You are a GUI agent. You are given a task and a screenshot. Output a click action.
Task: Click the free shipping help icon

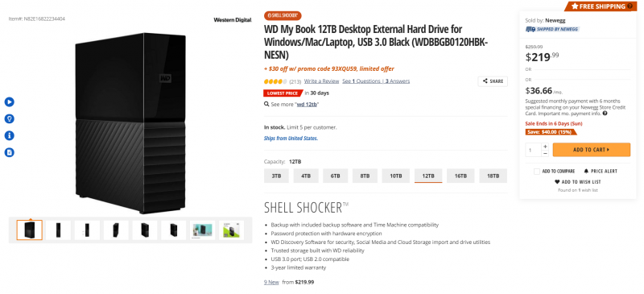(630, 6)
